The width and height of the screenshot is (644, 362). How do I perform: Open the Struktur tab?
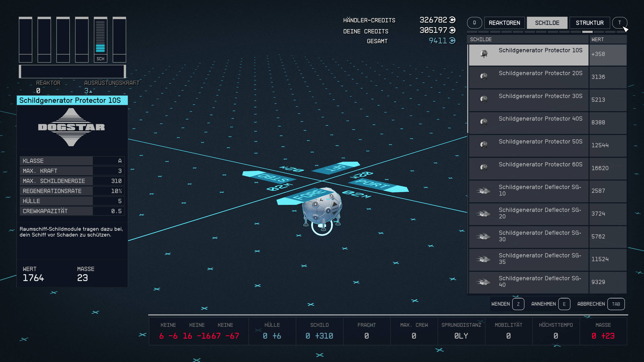(x=589, y=23)
